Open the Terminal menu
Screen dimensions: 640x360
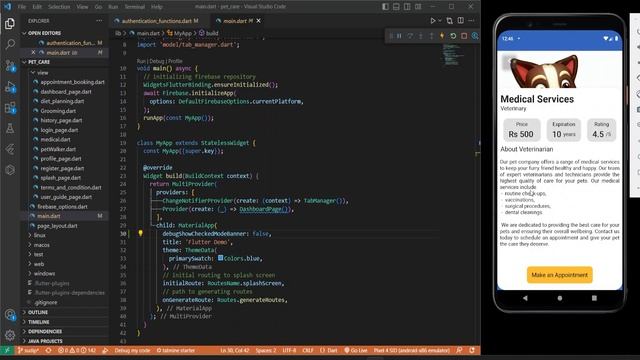pyautogui.click(x=135, y=7)
